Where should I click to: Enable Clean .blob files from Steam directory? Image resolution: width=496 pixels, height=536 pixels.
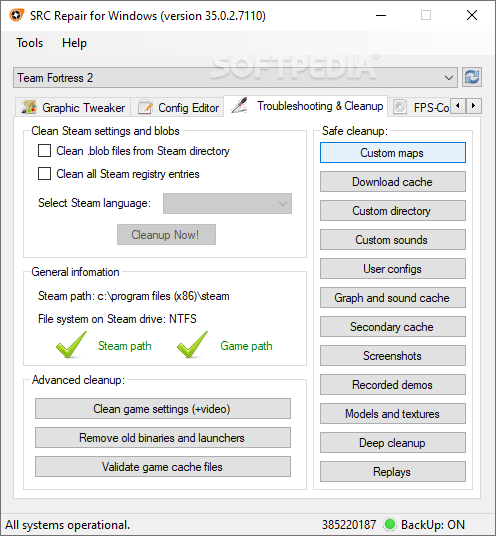coord(44,151)
